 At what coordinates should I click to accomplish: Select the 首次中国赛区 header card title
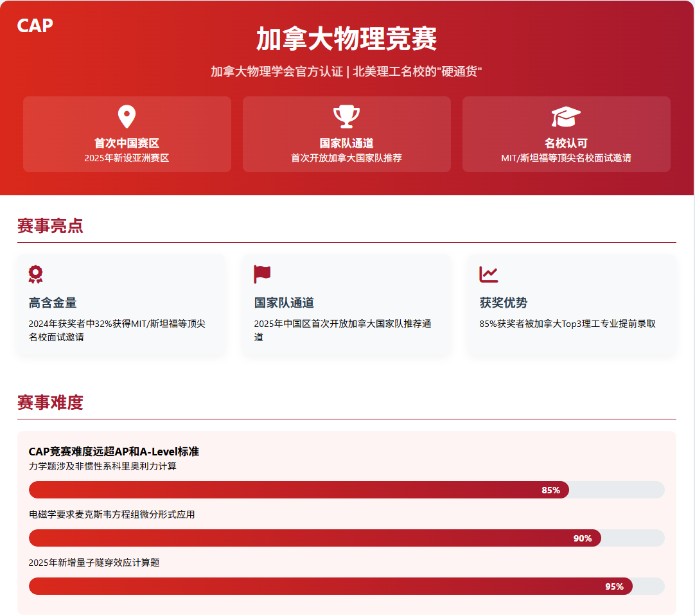point(127,143)
